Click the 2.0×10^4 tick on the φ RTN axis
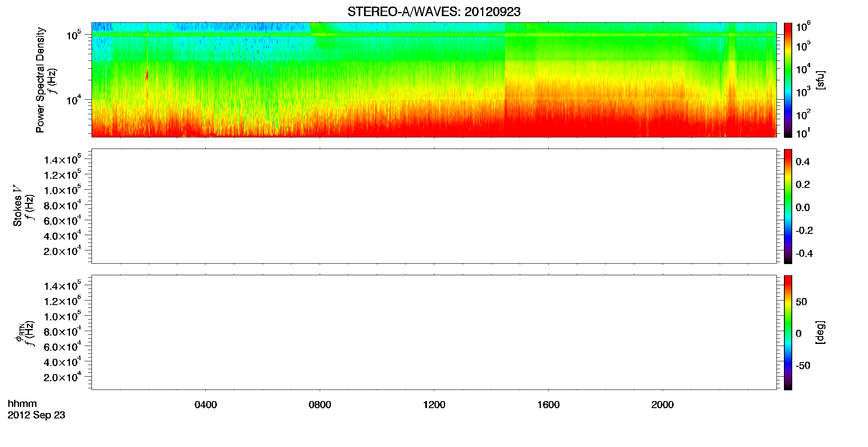 coord(63,377)
